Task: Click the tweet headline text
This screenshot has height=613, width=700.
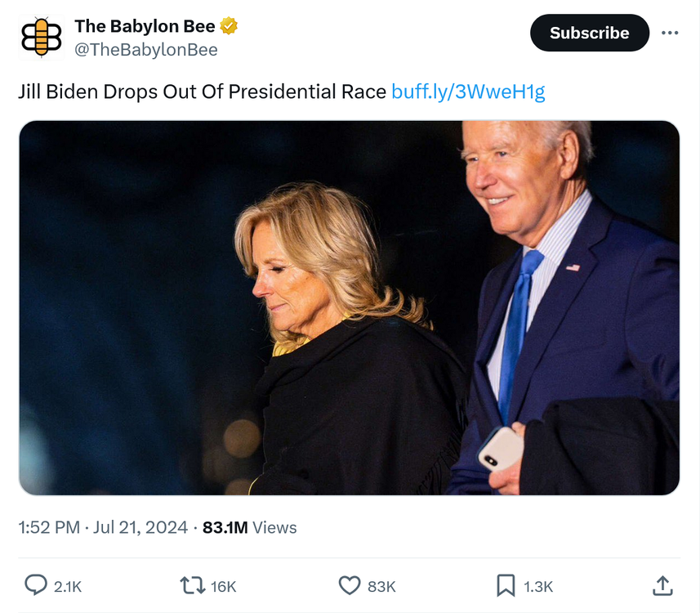Action: click(x=202, y=92)
